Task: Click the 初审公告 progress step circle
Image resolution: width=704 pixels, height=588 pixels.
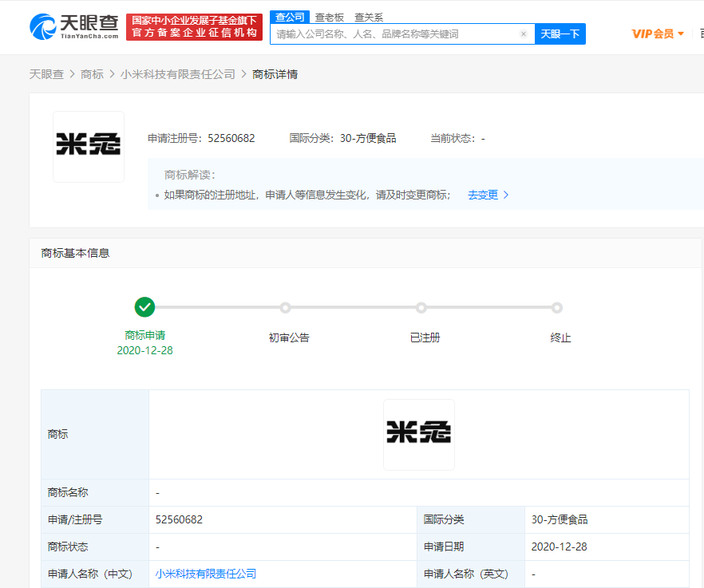Action: 285,307
